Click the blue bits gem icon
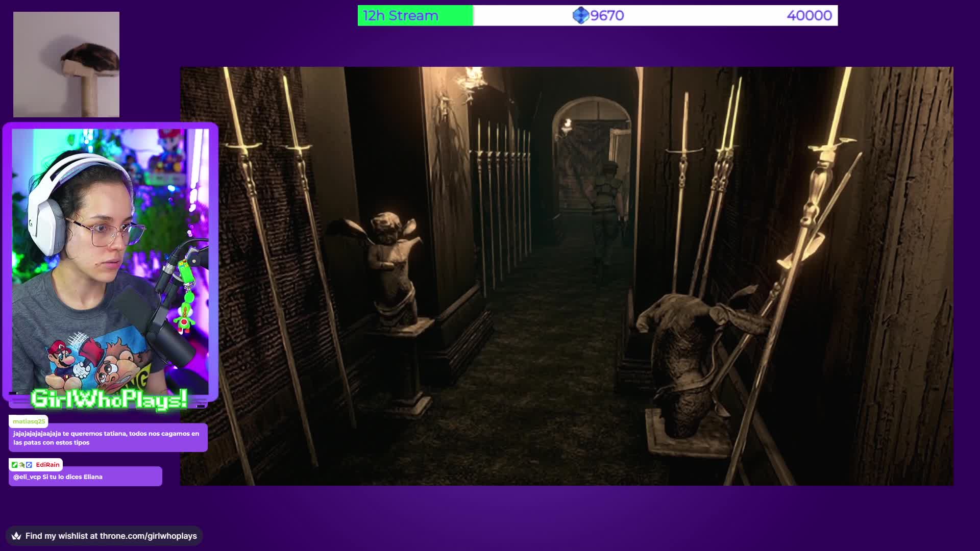This screenshot has width=980, height=551. (x=580, y=15)
